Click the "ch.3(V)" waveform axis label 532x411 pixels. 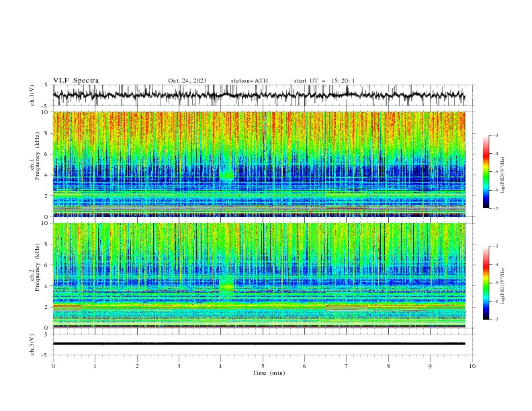tap(32, 345)
